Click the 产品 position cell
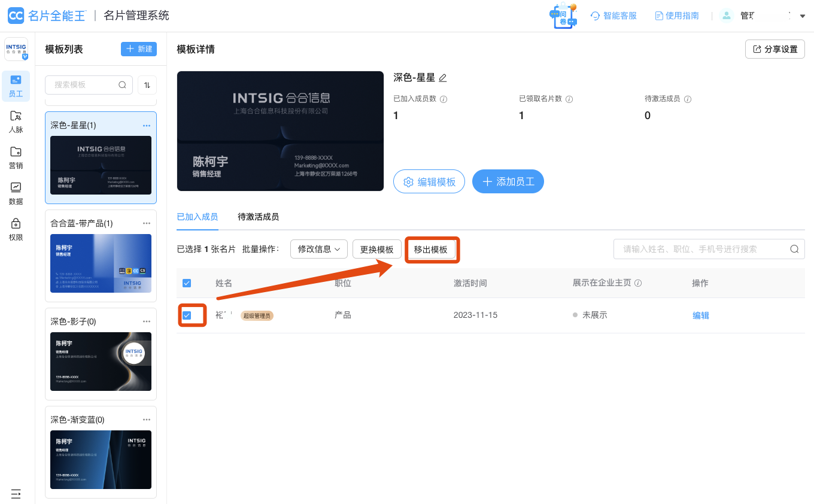This screenshot has height=504, width=814. (x=343, y=315)
